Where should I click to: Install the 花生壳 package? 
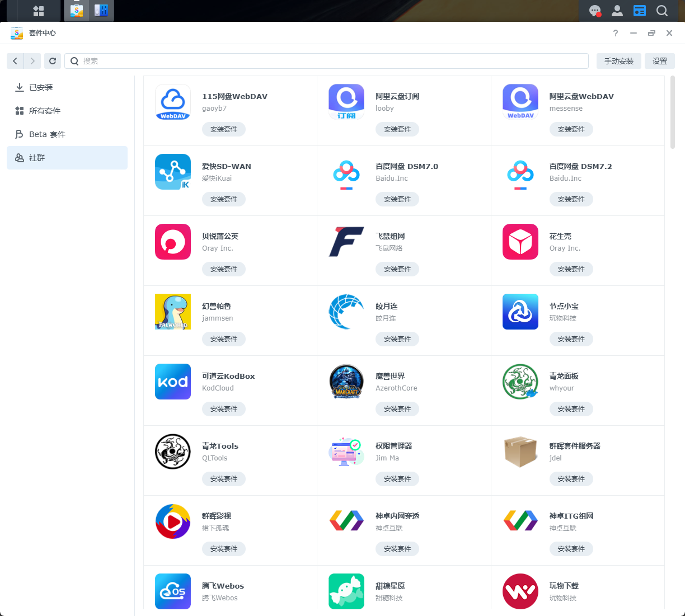click(x=571, y=269)
